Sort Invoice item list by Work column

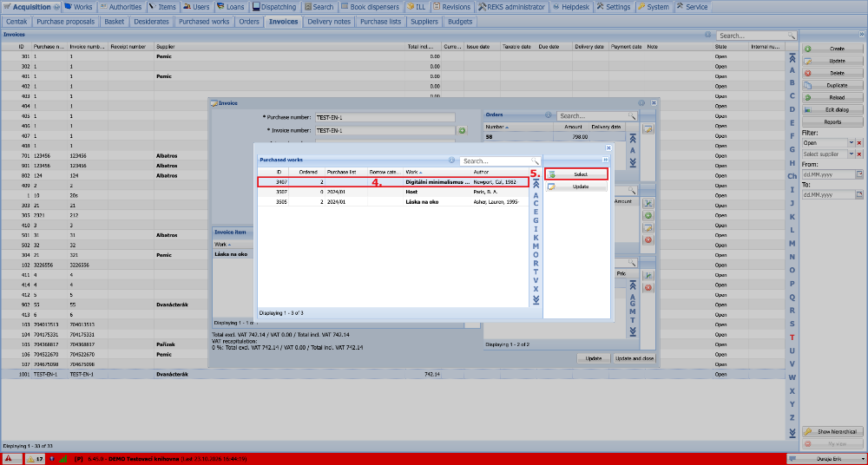point(233,244)
